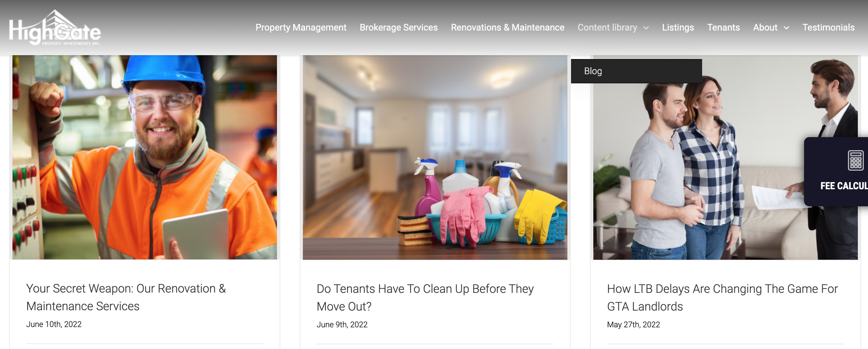The image size is (868, 349).
Task: Go to Brokerage Services
Action: [x=399, y=27]
